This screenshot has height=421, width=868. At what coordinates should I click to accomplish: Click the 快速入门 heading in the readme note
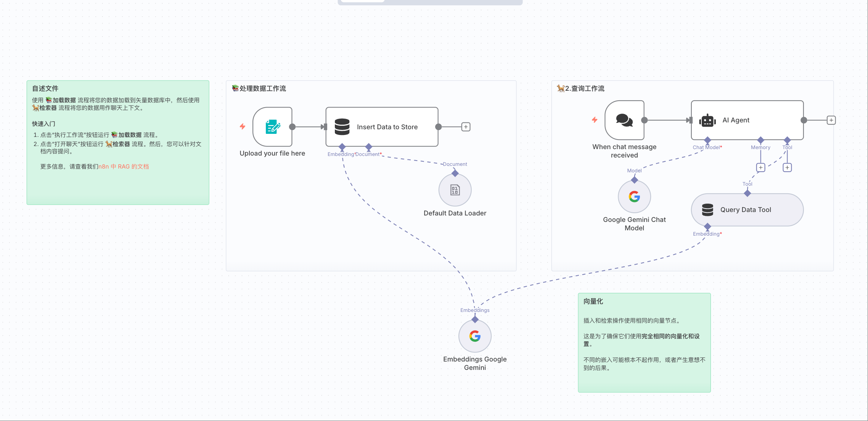pos(43,124)
